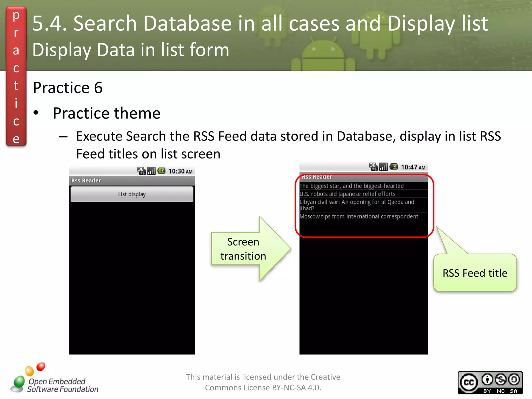
Task: Click signal strength icon on left phone
Action: (x=151, y=171)
